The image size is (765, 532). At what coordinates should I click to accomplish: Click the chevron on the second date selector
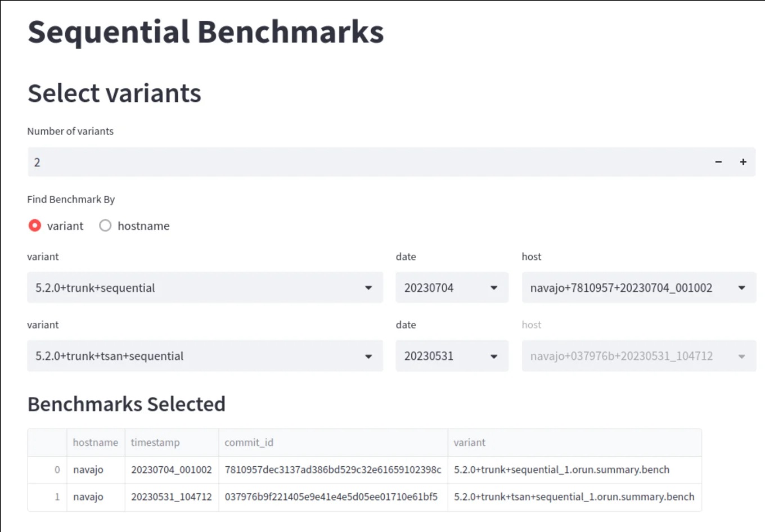[x=494, y=355]
